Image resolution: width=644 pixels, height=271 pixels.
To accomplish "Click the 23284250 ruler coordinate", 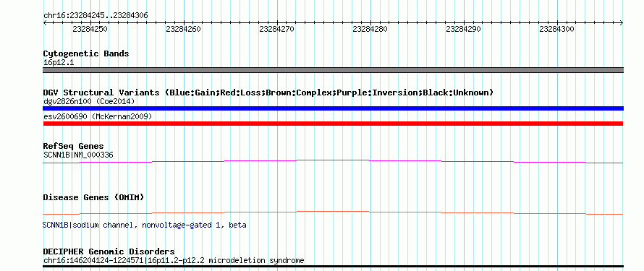I will (90, 29).
